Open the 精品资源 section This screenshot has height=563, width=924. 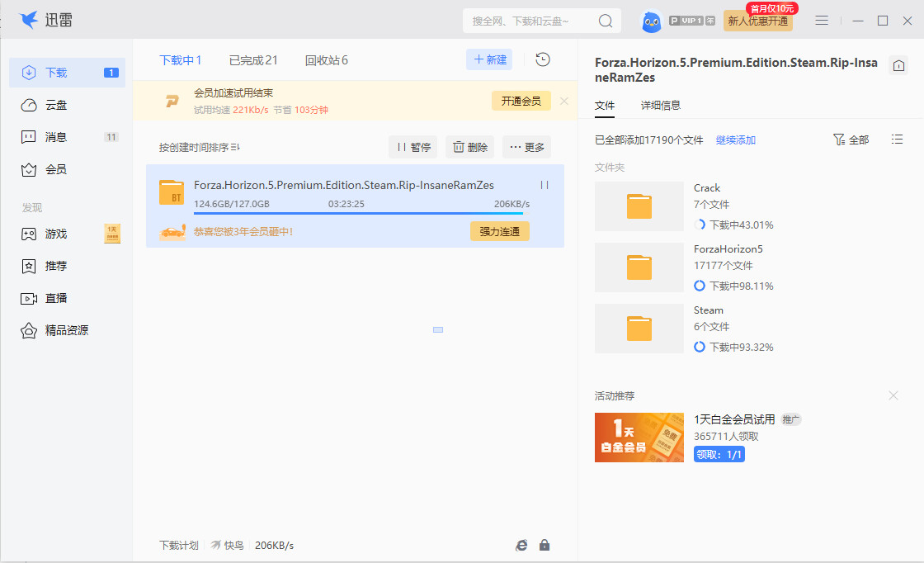pos(67,330)
